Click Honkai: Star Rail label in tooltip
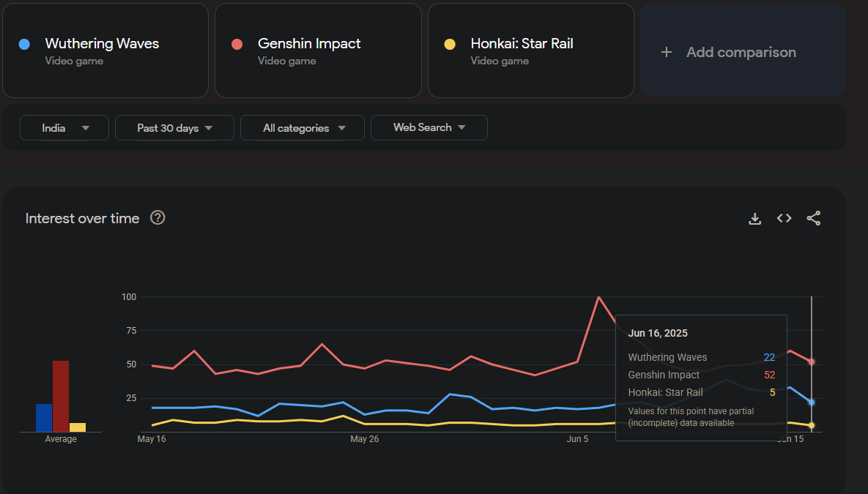 (x=665, y=392)
